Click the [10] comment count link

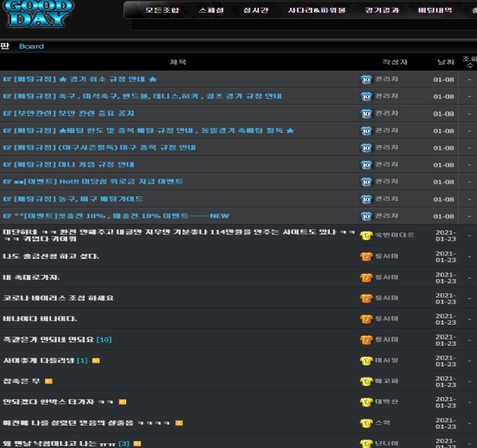click(104, 339)
